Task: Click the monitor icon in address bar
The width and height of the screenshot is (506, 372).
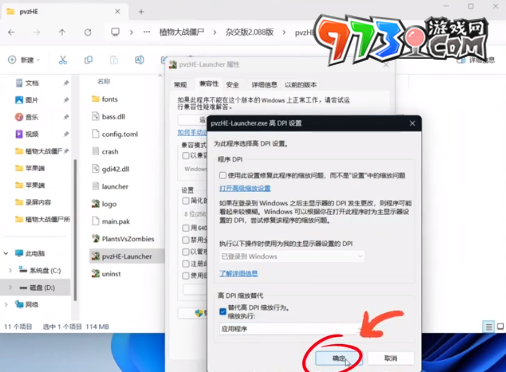Action: [x=115, y=32]
